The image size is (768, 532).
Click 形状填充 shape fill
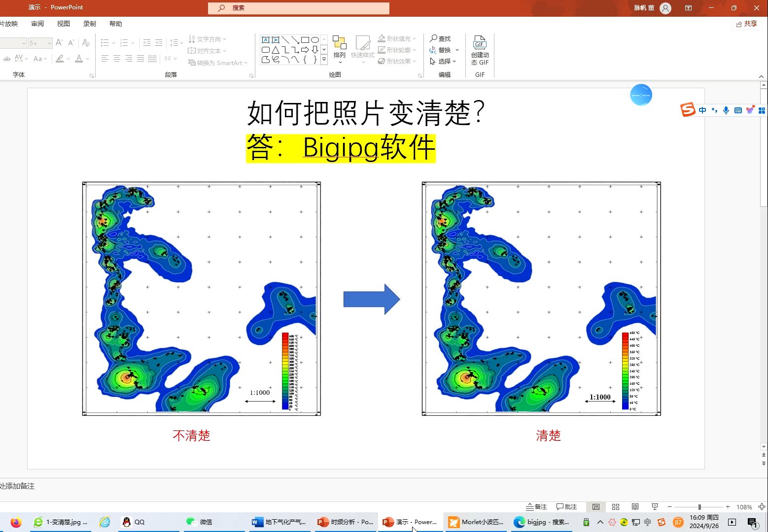[397, 38]
